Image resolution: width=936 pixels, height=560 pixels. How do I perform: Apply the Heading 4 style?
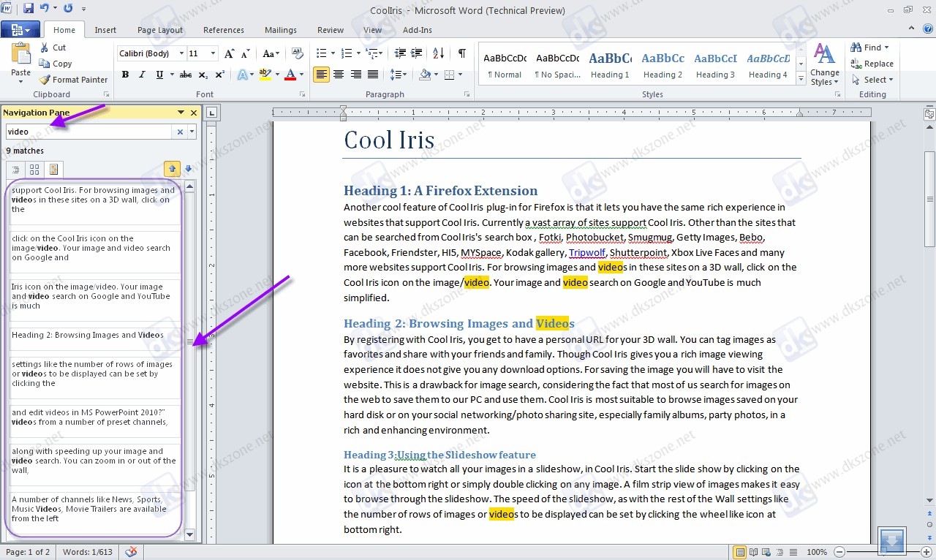pos(768,64)
